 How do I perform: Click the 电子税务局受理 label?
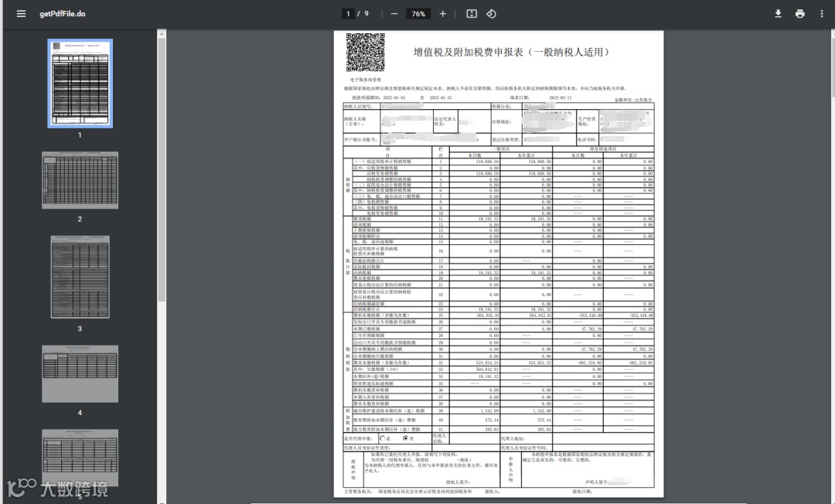[365, 80]
